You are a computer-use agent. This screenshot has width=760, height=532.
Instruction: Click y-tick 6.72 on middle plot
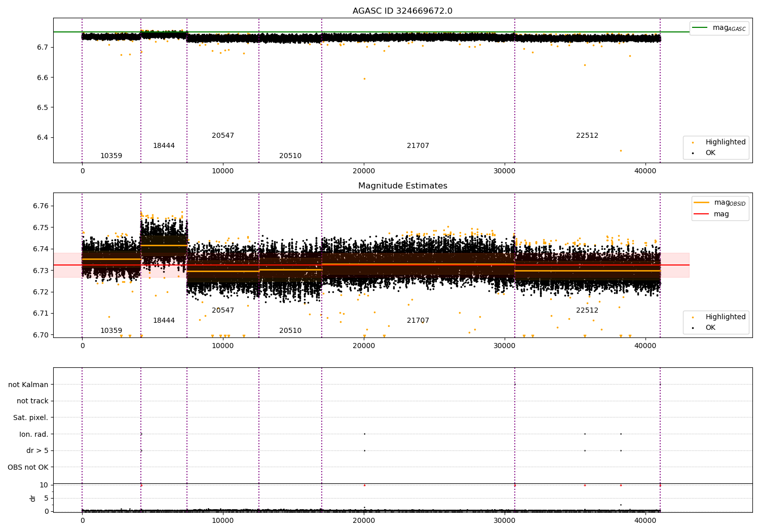pyautogui.click(x=41, y=292)
